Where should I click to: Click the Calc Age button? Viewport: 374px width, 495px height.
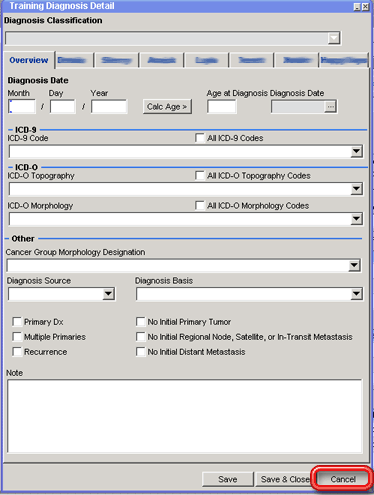click(x=167, y=107)
